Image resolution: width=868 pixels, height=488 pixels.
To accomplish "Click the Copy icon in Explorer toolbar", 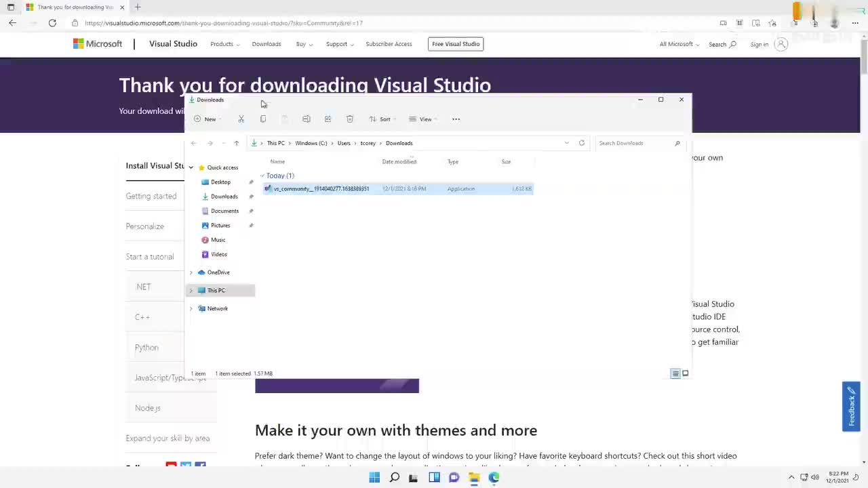I will pyautogui.click(x=263, y=119).
